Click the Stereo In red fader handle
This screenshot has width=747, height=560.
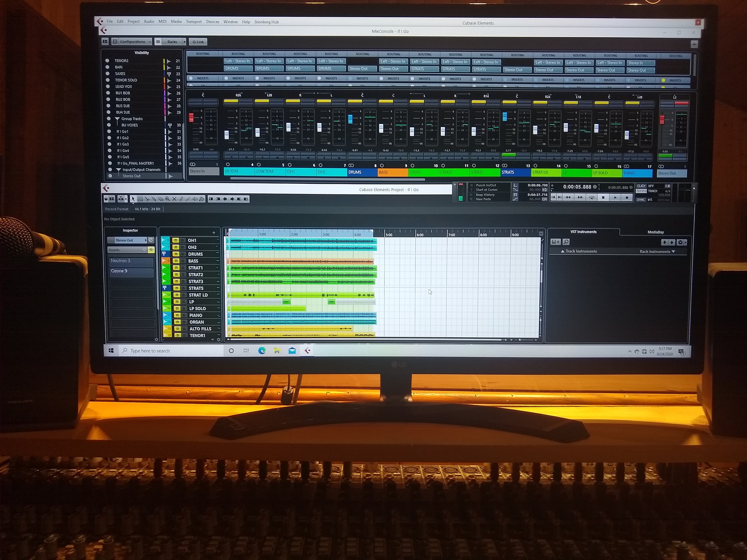tap(191, 117)
